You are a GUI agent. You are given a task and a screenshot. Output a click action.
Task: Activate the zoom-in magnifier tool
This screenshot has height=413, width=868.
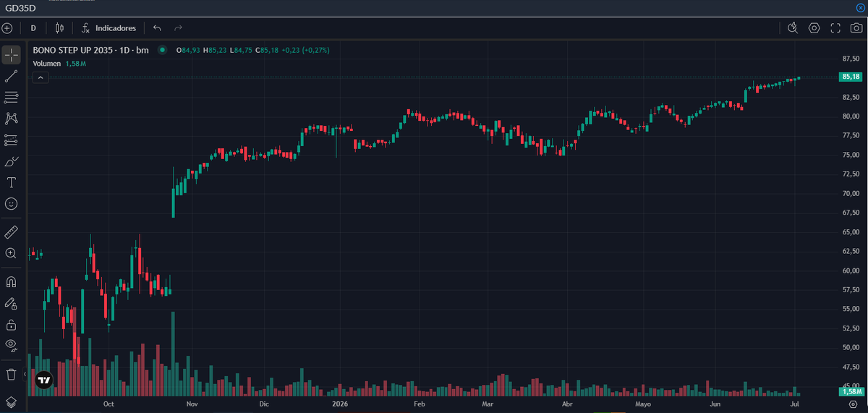(11, 253)
